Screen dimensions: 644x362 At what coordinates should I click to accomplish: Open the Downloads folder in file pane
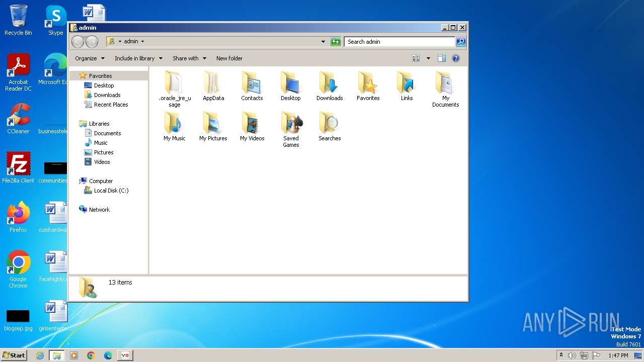point(330,86)
